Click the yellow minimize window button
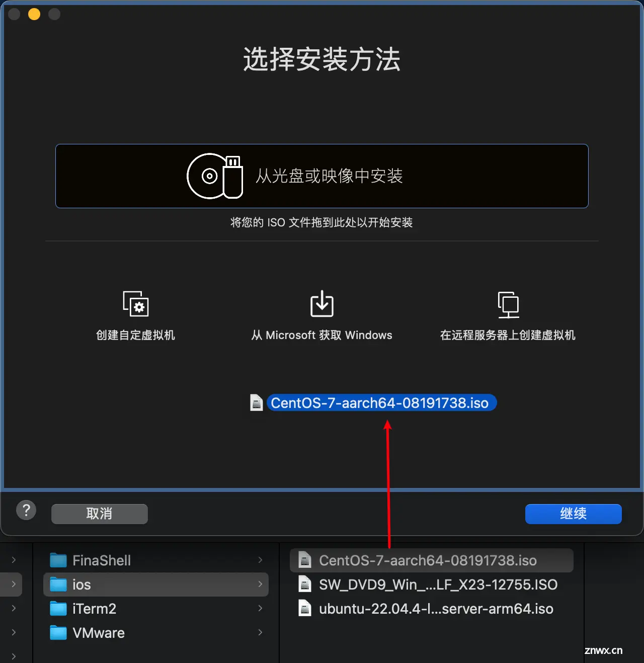644x663 pixels. click(x=34, y=14)
